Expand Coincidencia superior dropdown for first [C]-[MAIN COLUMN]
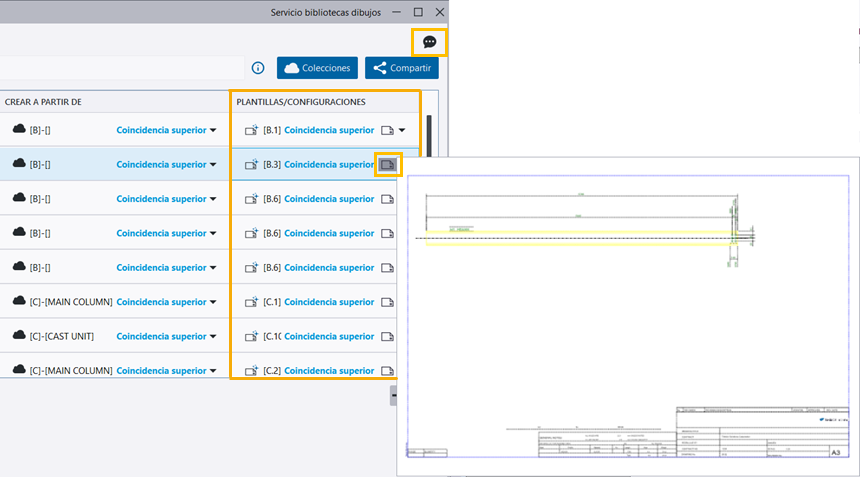 point(213,302)
